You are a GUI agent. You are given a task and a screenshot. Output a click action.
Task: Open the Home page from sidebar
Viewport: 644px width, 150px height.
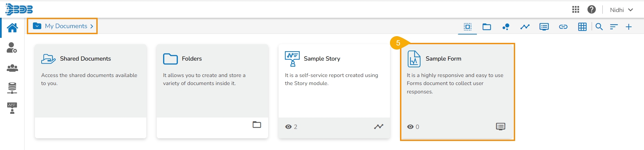click(12, 28)
